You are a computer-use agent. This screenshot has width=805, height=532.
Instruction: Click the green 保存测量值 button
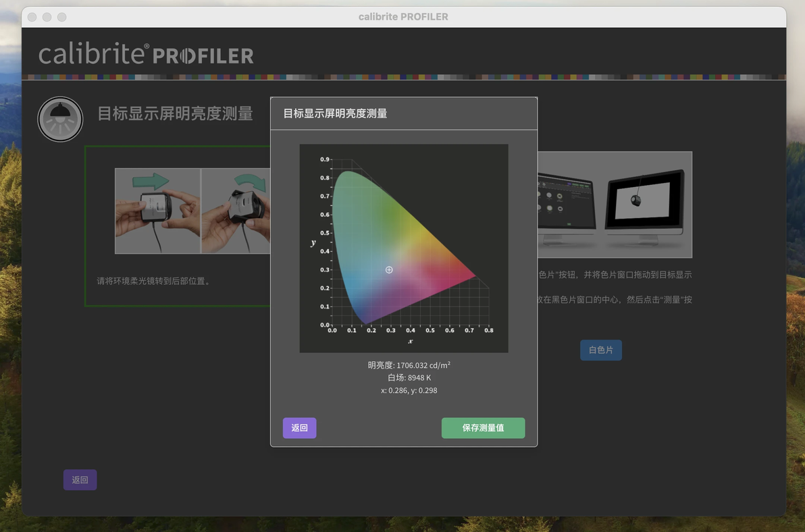[x=483, y=428]
